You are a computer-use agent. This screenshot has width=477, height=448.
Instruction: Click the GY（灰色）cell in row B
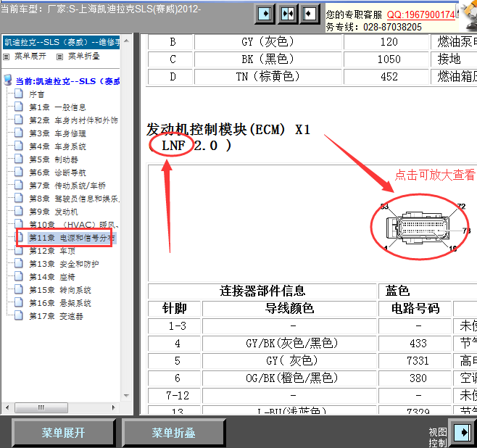point(268,42)
